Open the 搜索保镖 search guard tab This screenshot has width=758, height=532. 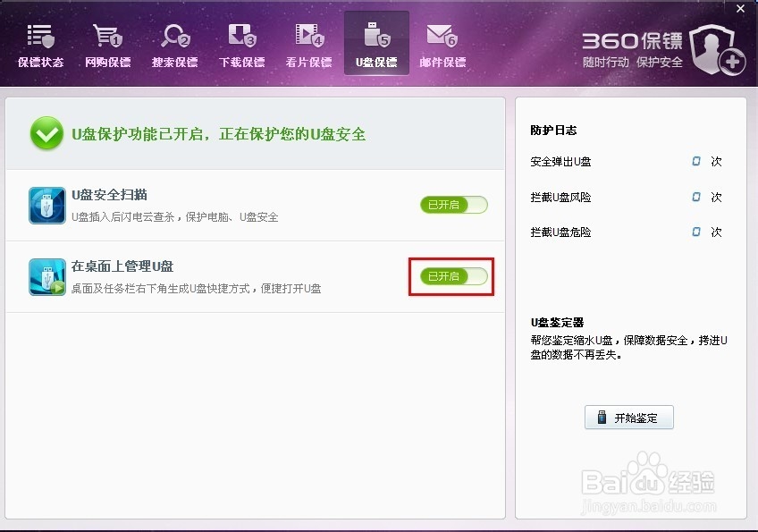click(174, 46)
